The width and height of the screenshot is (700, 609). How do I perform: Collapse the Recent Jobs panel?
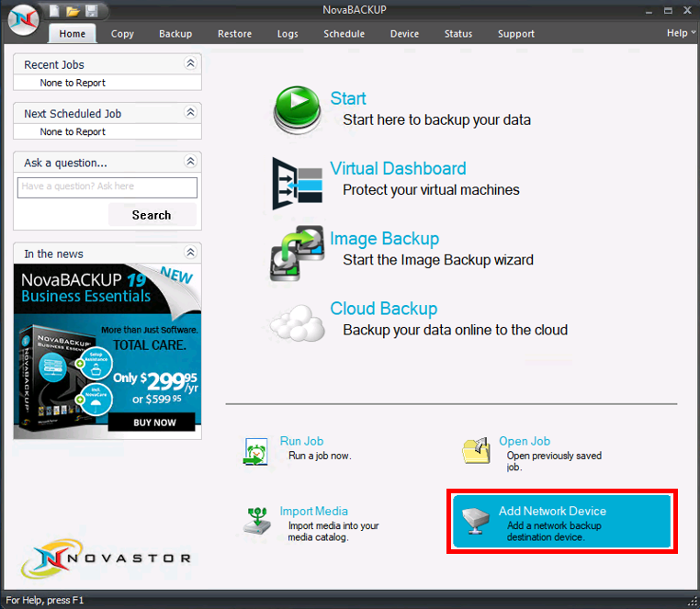pyautogui.click(x=190, y=64)
